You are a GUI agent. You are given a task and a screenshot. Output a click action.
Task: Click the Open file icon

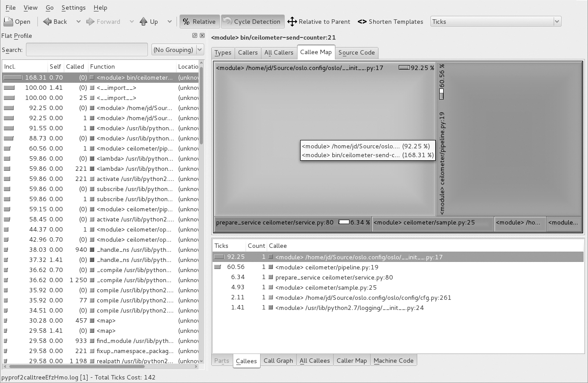tap(8, 22)
